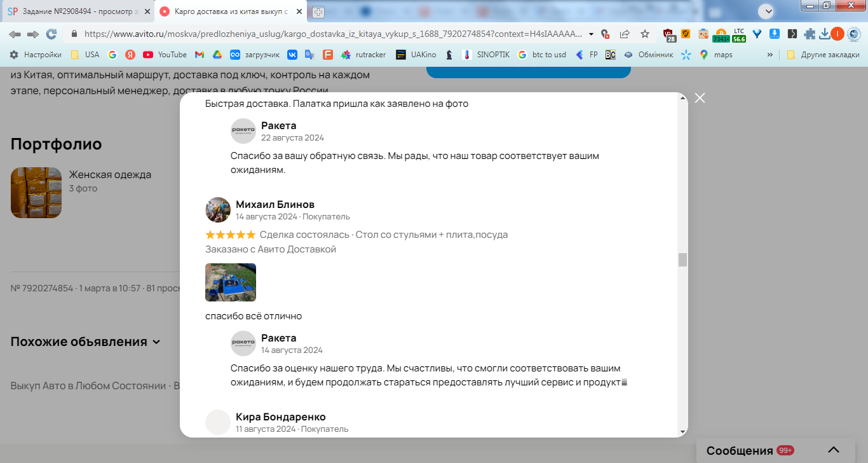Reload the Avito page
This screenshot has height=463, width=868.
(51, 34)
